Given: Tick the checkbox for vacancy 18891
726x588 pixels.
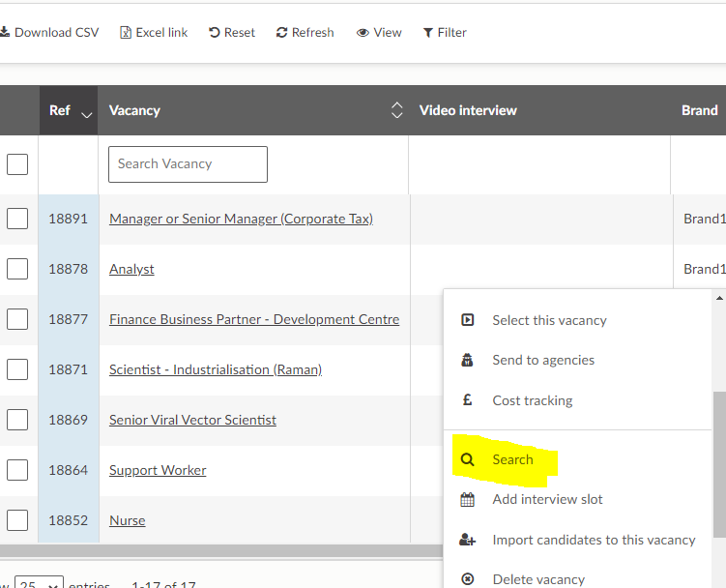Looking at the screenshot, I should point(17,219).
